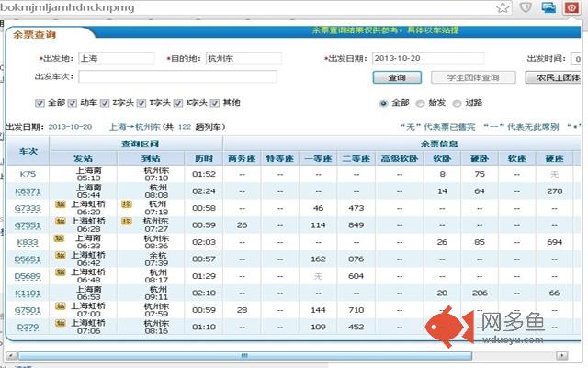Toggle the K字头 checkbox
Image resolution: width=588 pixels, height=368 pixels.
[x=178, y=103]
